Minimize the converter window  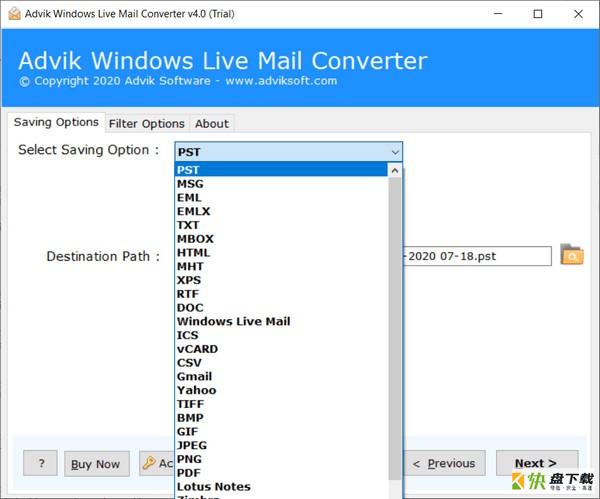point(498,14)
